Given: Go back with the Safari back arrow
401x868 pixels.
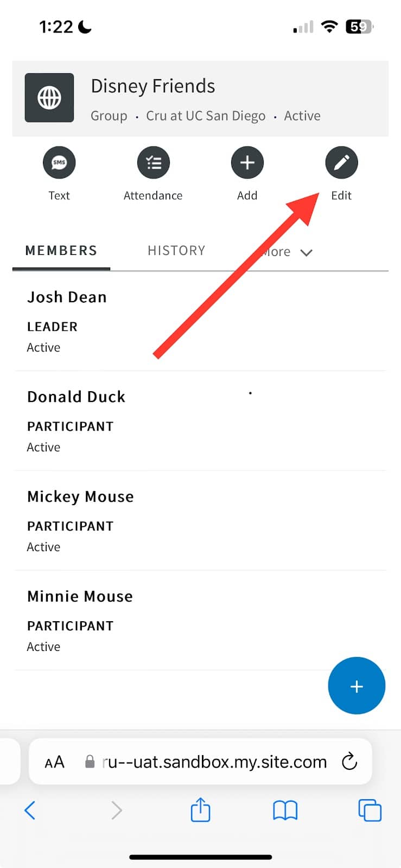Looking at the screenshot, I should pyautogui.click(x=30, y=810).
